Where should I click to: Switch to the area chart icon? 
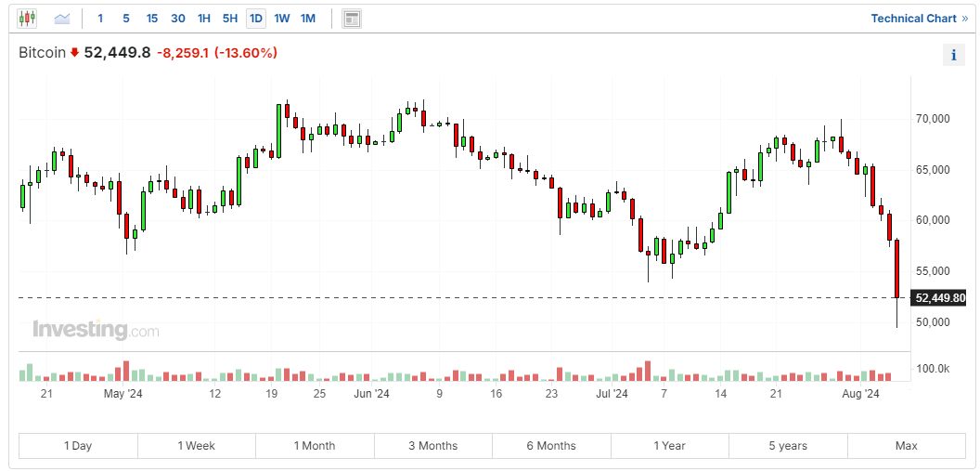click(x=62, y=19)
